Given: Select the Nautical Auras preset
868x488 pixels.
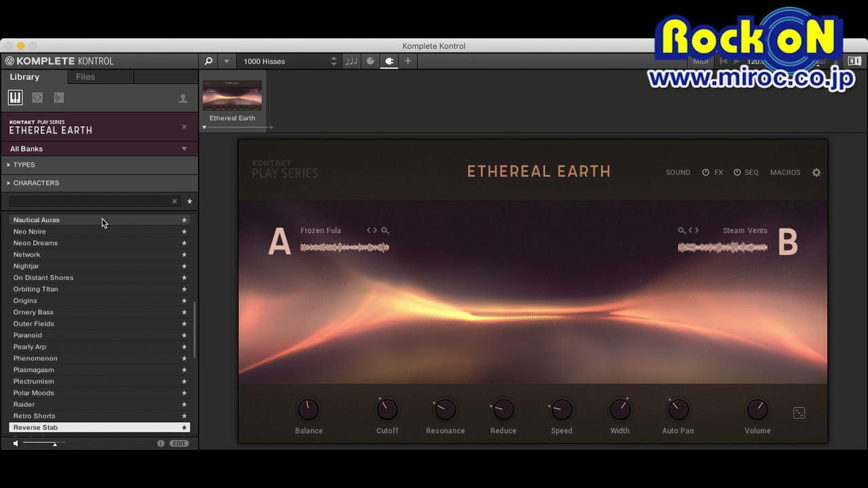Looking at the screenshot, I should (x=99, y=220).
